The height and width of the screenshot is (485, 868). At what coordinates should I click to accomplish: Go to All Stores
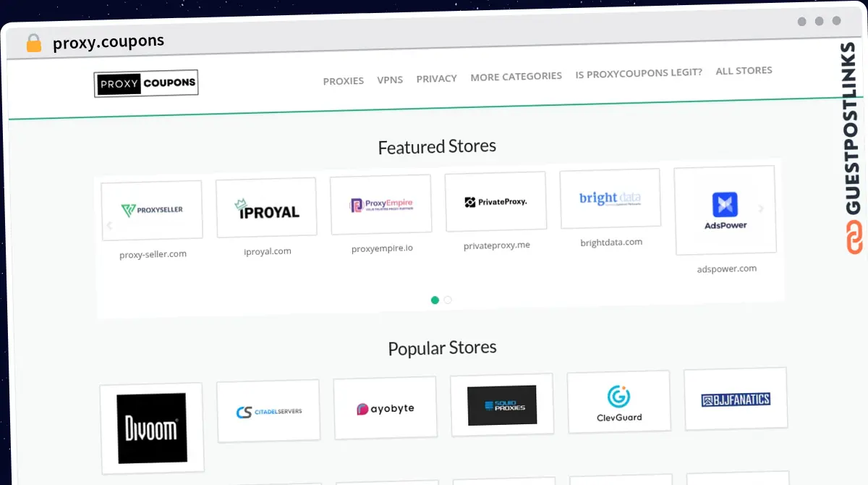744,70
